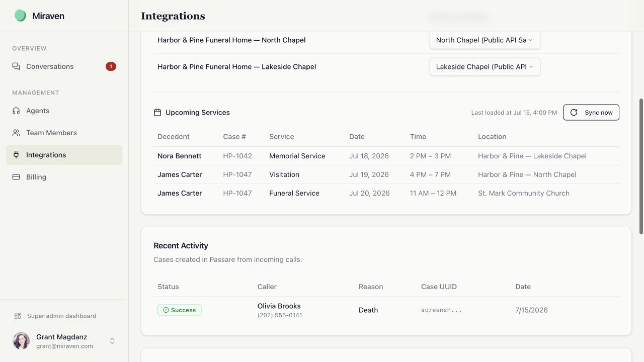This screenshot has height=362, width=644.
Task: Click the Billing credit card icon
Action: point(16,177)
